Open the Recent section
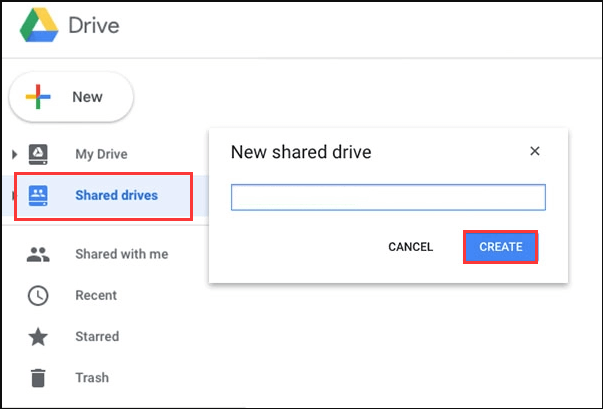 pyautogui.click(x=96, y=295)
